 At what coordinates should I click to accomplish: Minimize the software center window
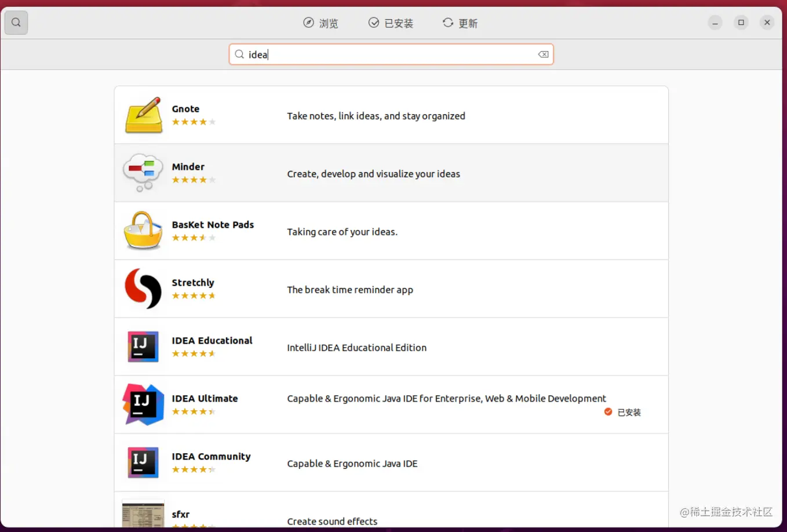[715, 23]
